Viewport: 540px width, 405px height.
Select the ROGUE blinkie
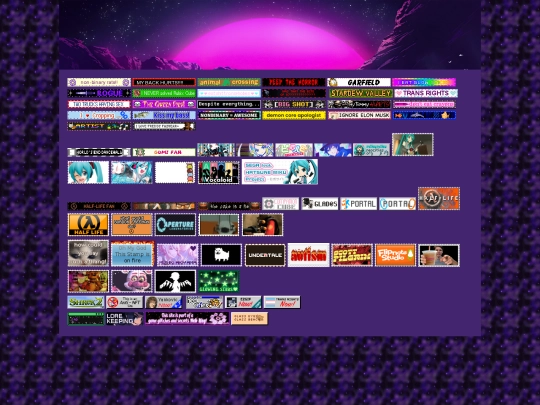tap(99, 93)
